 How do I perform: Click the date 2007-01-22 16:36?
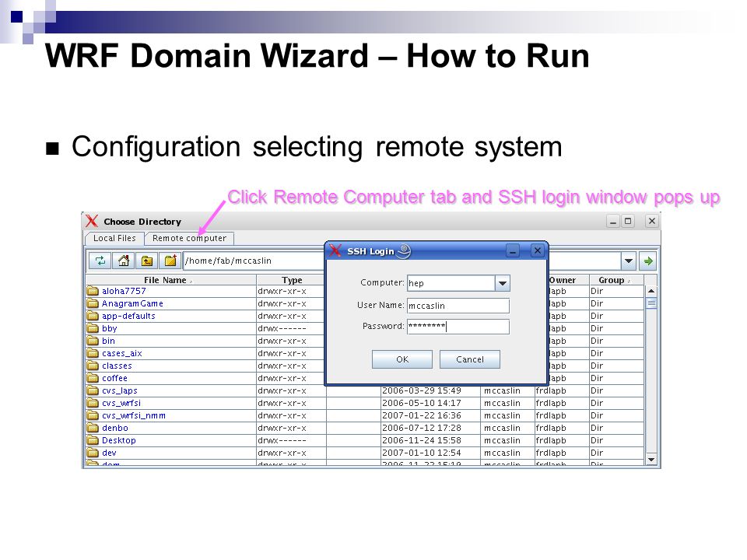[x=422, y=415]
